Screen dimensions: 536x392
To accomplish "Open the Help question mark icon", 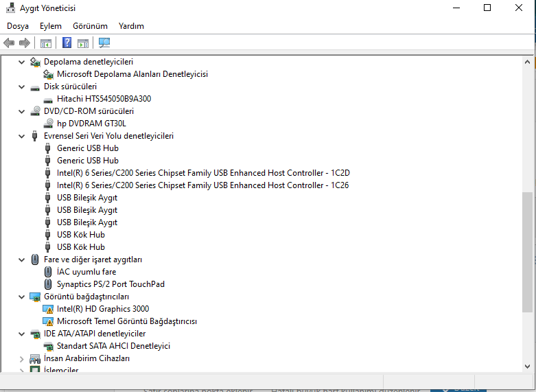I will coord(67,43).
